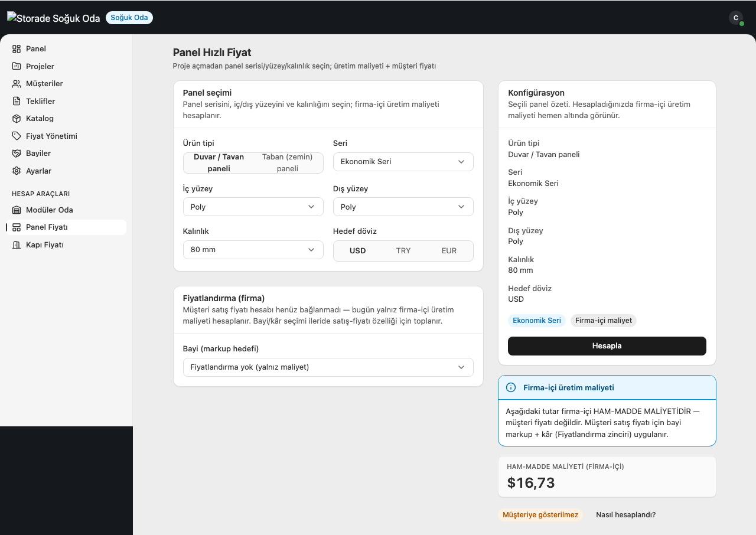756x535 pixels.
Task: Click the Panel seçimi card title
Action: (207, 93)
